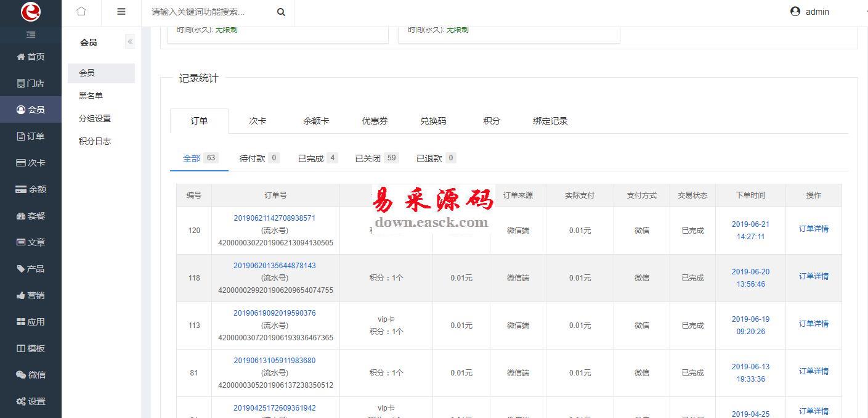The image size is (868, 418).
Task: Open 营销 marketing section in sidebar
Action: point(31,295)
